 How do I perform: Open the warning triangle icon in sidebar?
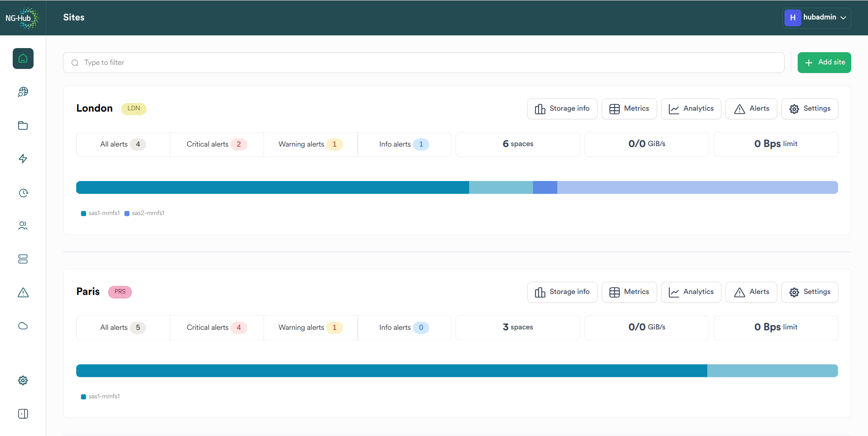(x=23, y=293)
